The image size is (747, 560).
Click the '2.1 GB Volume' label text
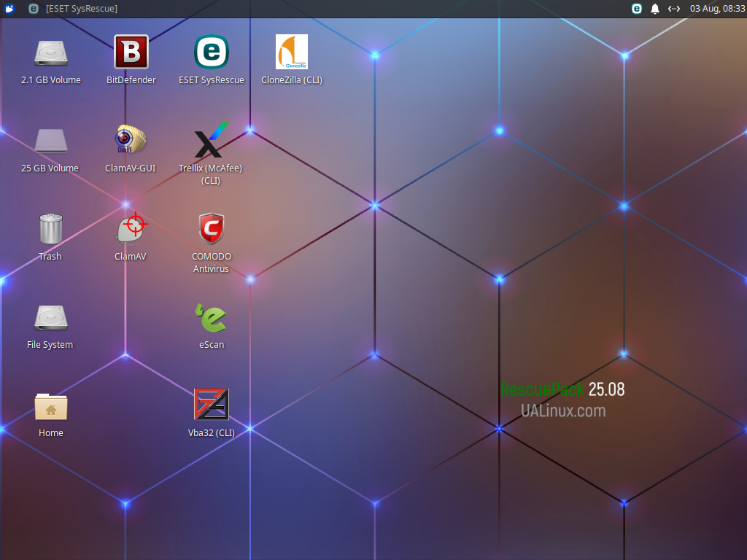[51, 80]
